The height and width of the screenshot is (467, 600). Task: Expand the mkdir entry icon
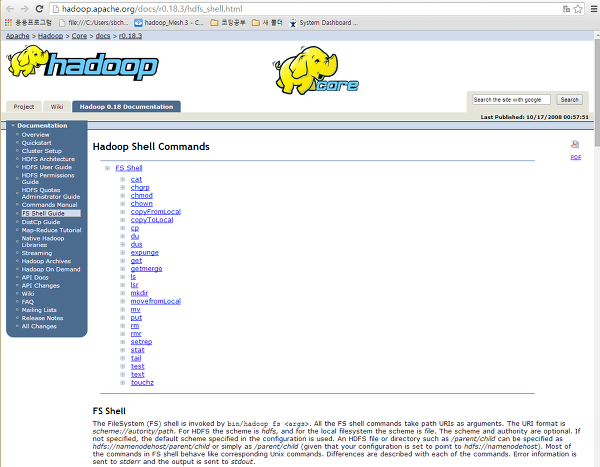tap(122, 293)
